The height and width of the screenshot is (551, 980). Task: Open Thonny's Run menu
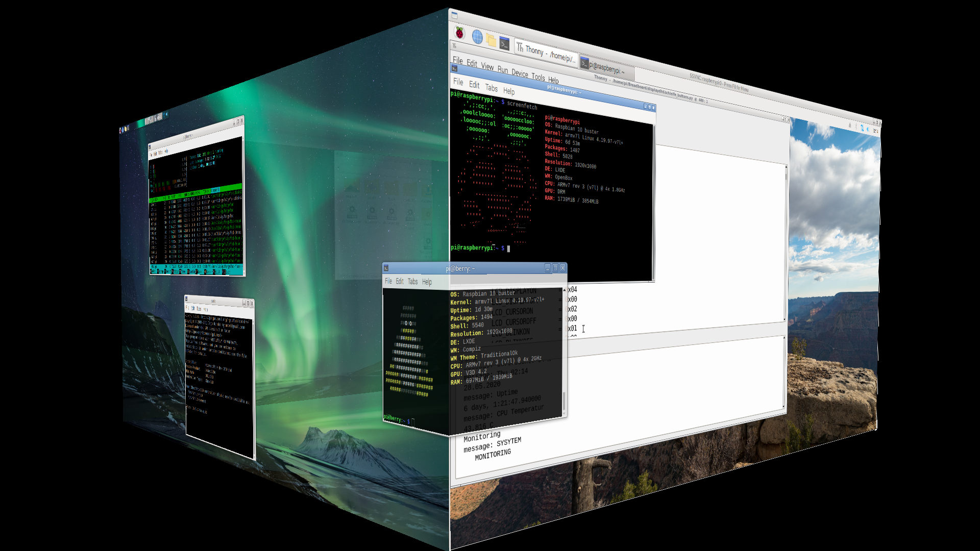(502, 70)
